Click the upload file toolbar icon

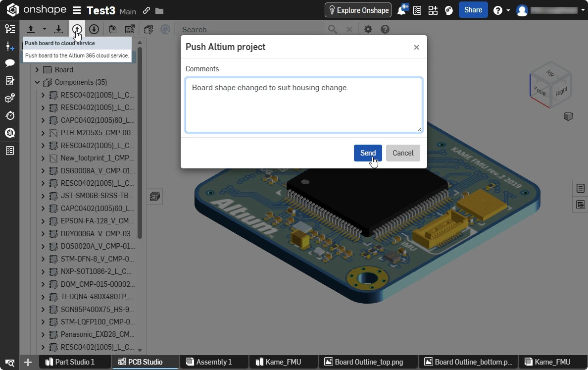coord(31,29)
